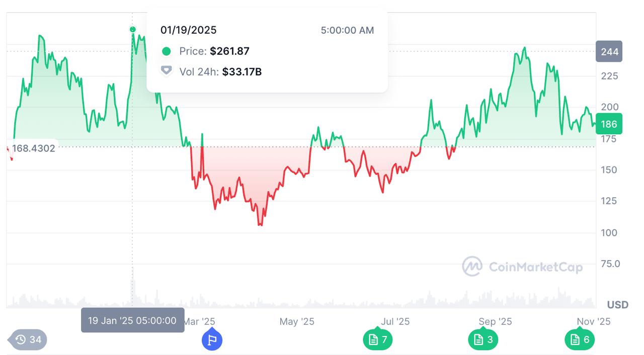The width and height of the screenshot is (644, 355).
Task: Click the USD currency label
Action: 617,305
